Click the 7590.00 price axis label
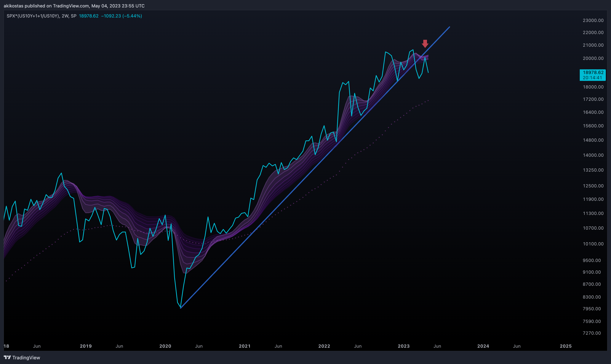 (x=592, y=321)
